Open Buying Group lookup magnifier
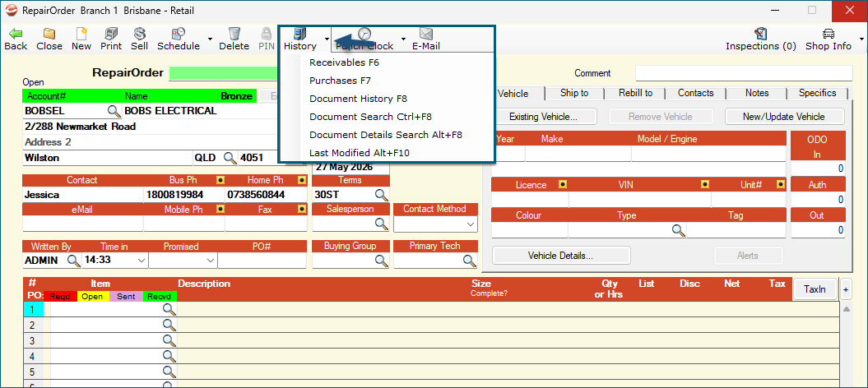 382,261
